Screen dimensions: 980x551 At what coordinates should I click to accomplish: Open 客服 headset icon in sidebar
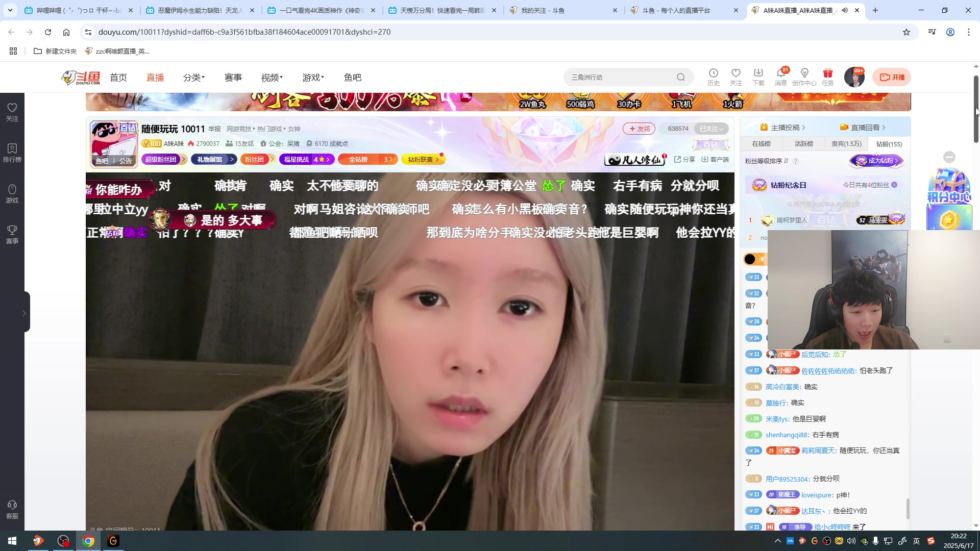[12, 510]
